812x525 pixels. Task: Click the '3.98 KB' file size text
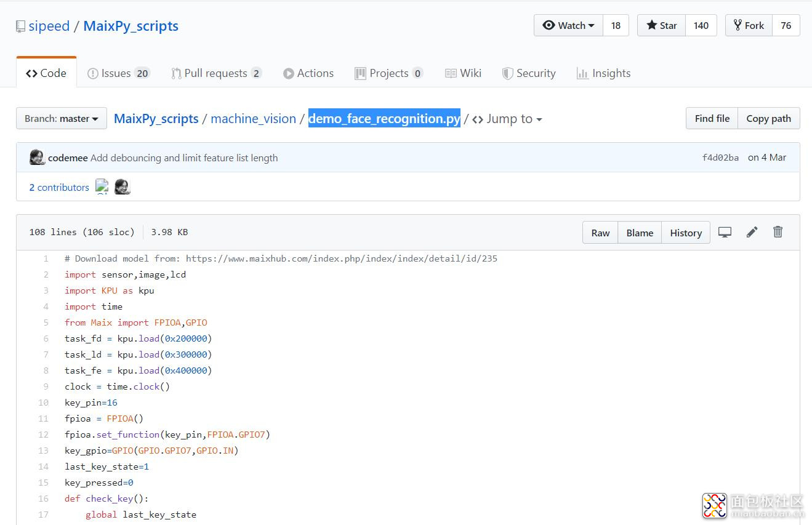tap(169, 232)
